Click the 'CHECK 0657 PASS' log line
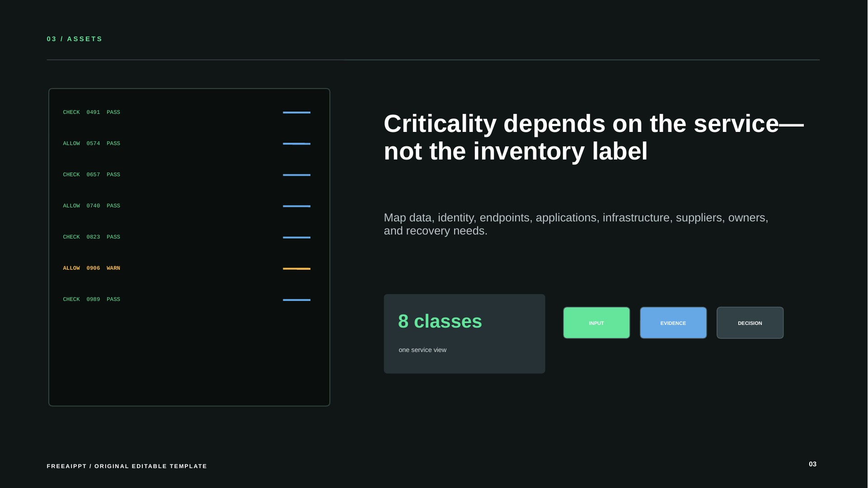This screenshot has height=488, width=868. point(92,174)
